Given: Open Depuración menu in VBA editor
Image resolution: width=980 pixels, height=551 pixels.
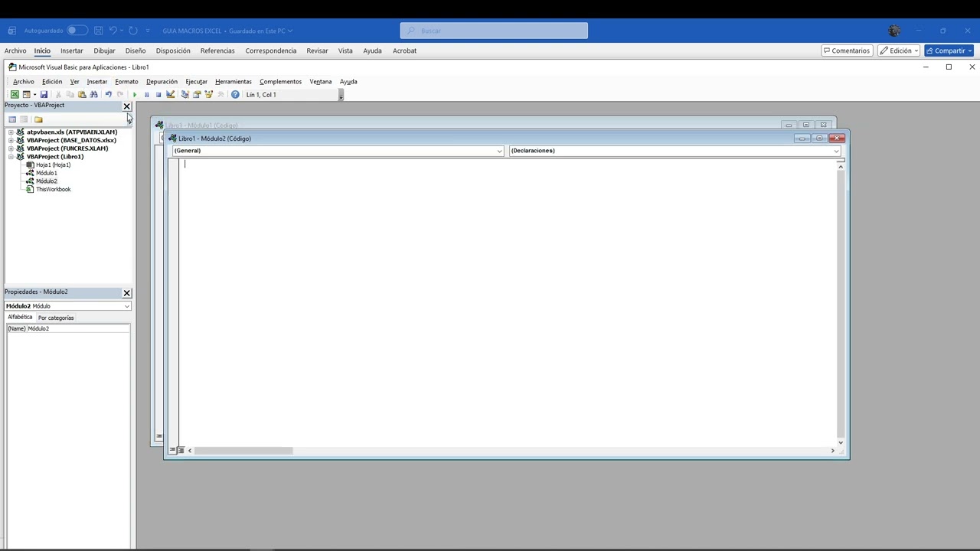Looking at the screenshot, I should click(162, 82).
